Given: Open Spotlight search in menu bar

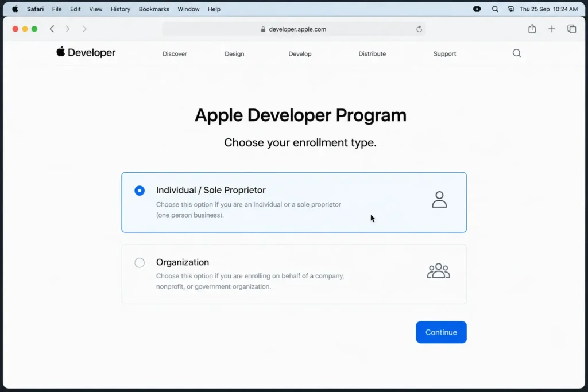Looking at the screenshot, I should [495, 9].
